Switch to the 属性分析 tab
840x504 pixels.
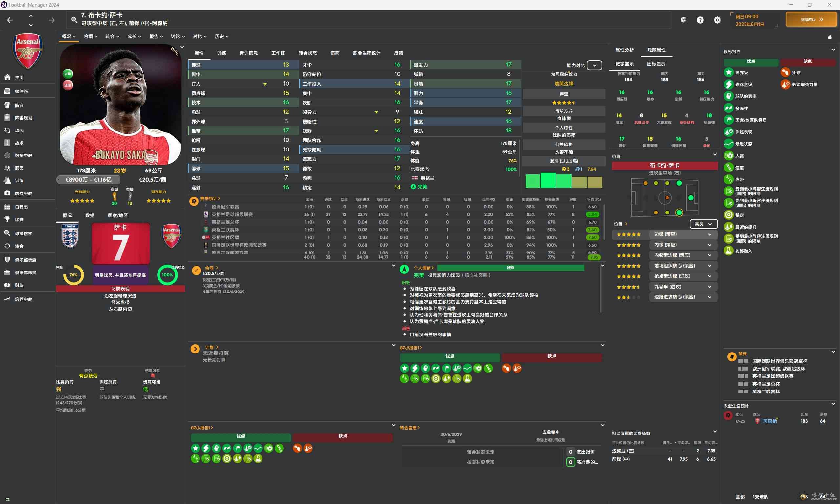624,50
